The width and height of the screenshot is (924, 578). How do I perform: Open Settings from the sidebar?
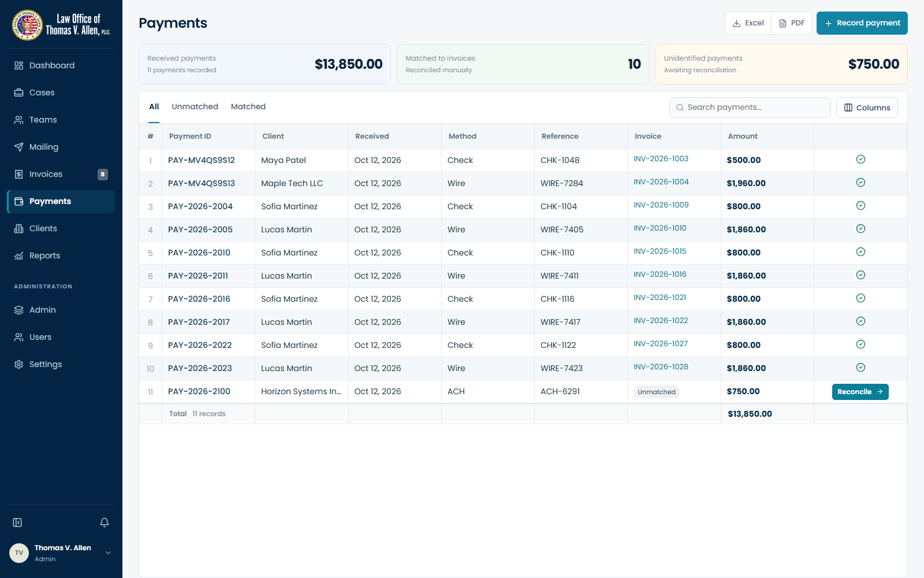(x=61, y=364)
